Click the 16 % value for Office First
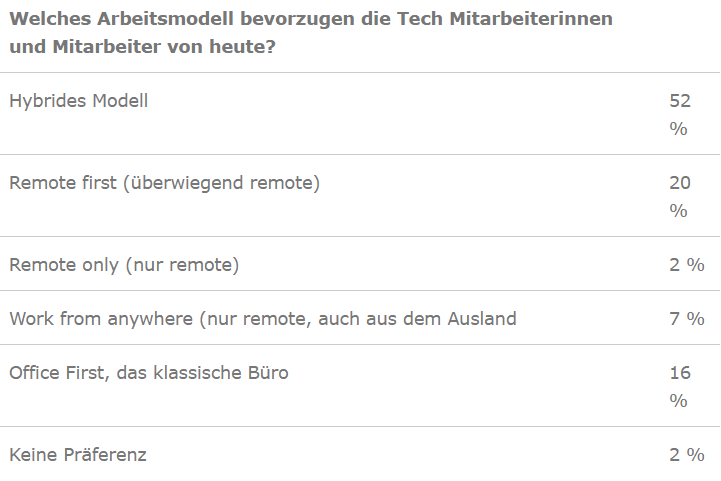Screen dimensions: 721x481 [680, 386]
